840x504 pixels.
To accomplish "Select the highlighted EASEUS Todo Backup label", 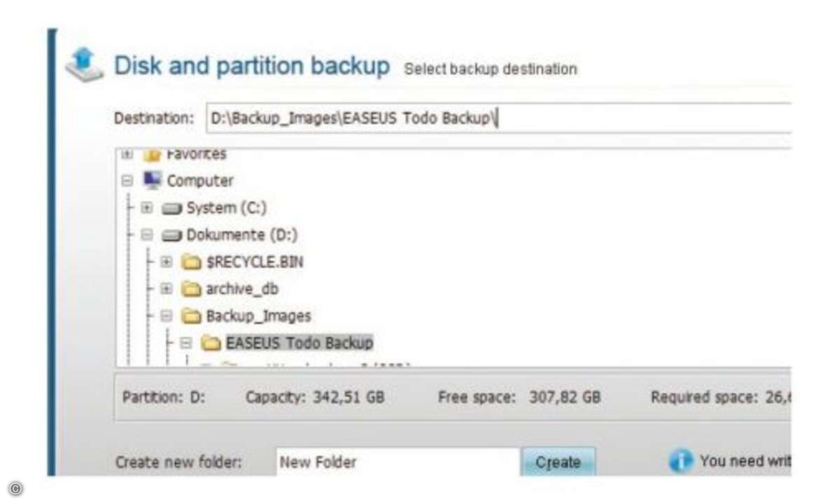I will click(x=300, y=343).
